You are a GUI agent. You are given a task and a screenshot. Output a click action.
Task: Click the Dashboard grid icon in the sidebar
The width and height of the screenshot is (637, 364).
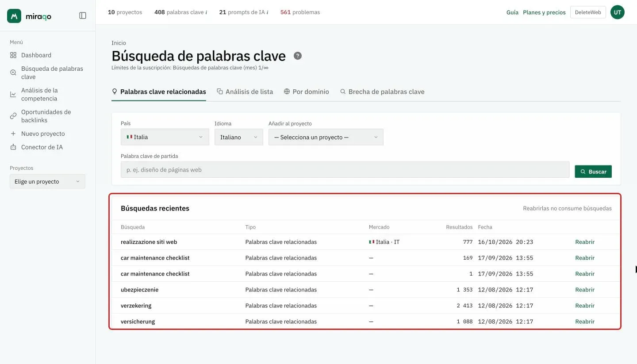pyautogui.click(x=13, y=55)
